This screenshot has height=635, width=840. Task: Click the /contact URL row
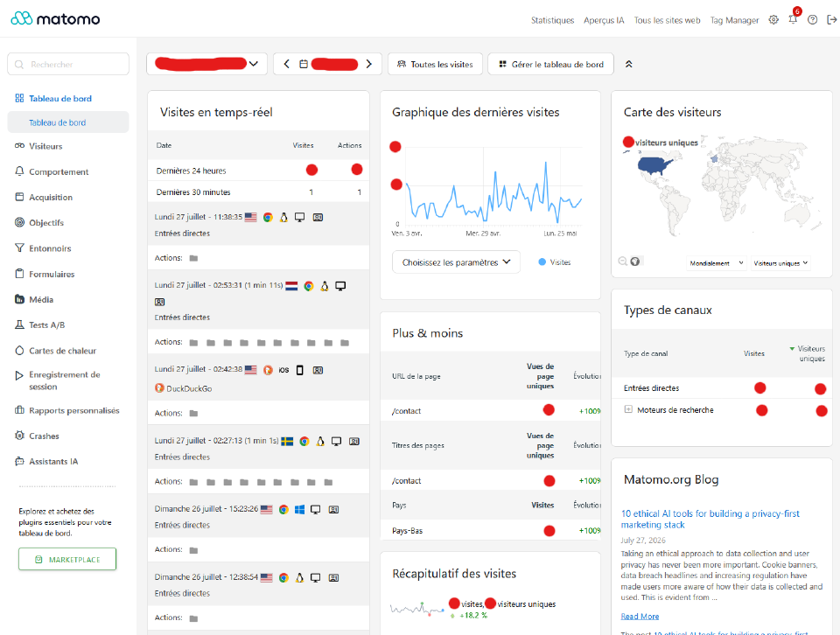[x=490, y=411]
